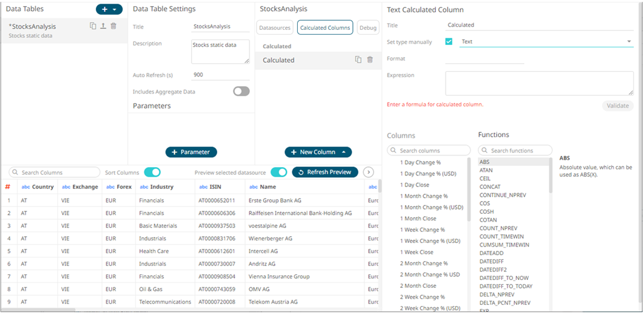This screenshot has height=314, width=644.
Task: Expand the add Data Table dropdown button
Action: pos(115,10)
